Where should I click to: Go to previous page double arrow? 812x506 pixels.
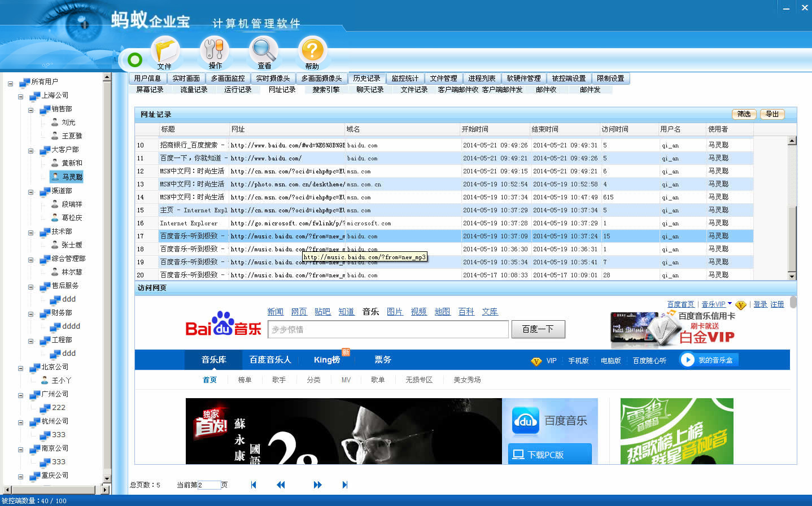click(281, 485)
